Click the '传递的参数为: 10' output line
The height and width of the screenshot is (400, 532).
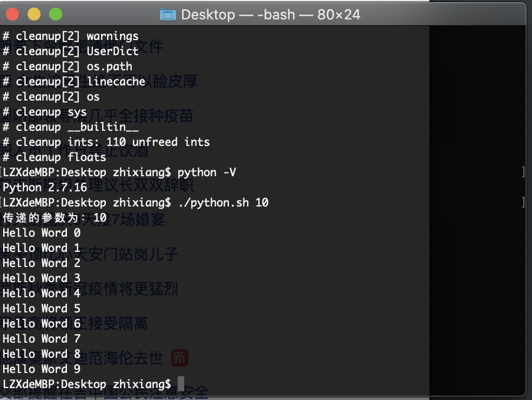pyautogui.click(x=55, y=218)
